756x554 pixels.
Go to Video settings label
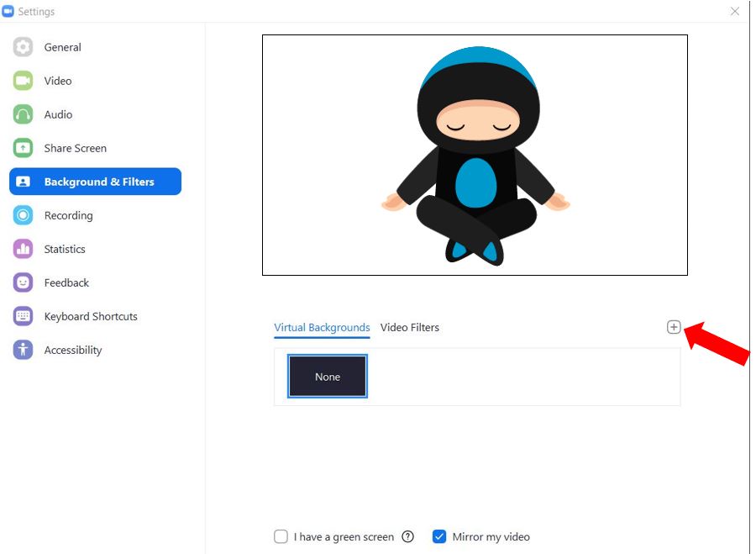(x=58, y=81)
